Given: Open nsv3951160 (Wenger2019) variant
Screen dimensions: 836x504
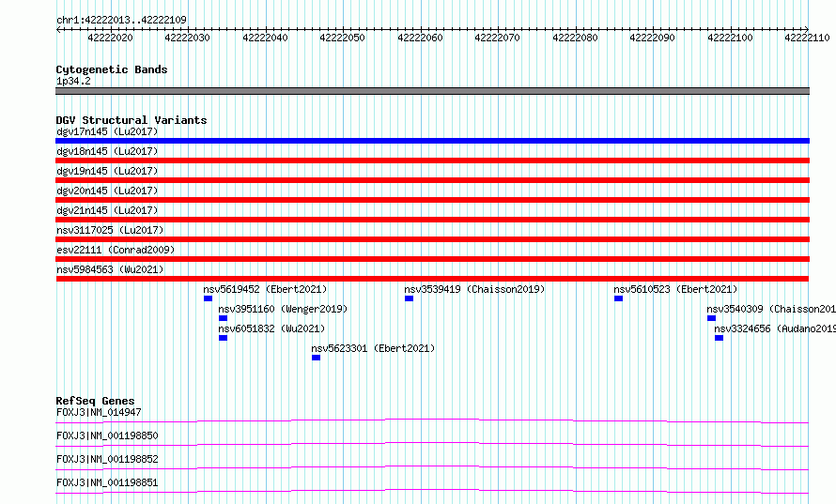Looking at the screenshot, I should tap(283, 309).
